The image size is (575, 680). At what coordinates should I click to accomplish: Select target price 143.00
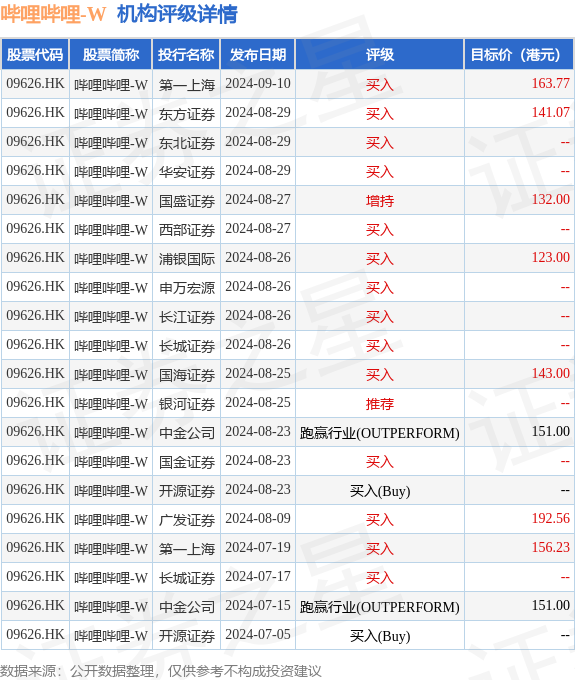[x=550, y=373]
